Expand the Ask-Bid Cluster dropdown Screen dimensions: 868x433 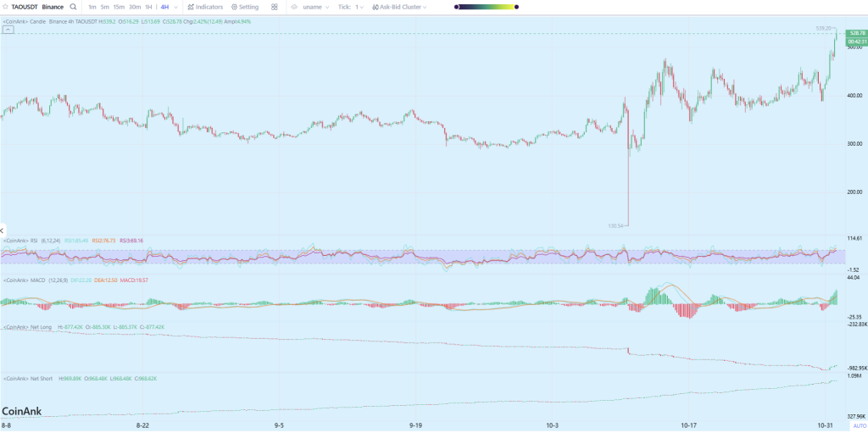pyautogui.click(x=424, y=7)
